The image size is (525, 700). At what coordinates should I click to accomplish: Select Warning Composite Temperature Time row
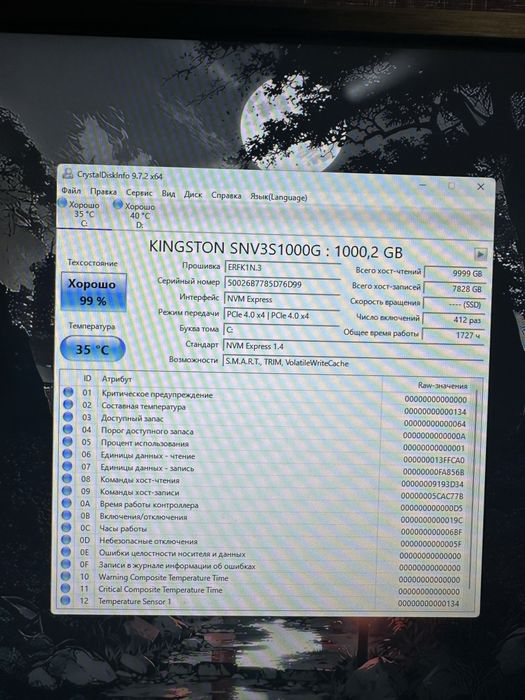click(163, 577)
